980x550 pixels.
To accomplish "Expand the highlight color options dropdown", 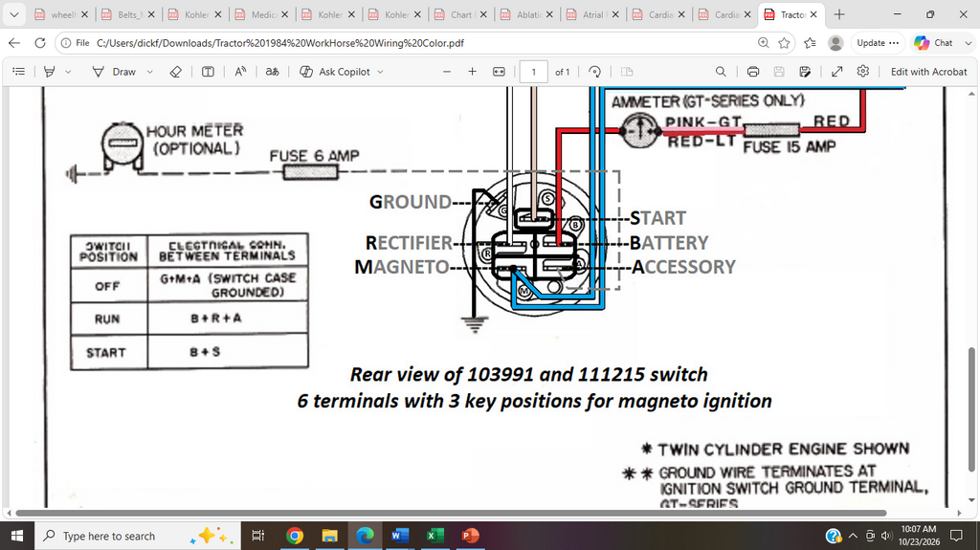I will point(68,72).
